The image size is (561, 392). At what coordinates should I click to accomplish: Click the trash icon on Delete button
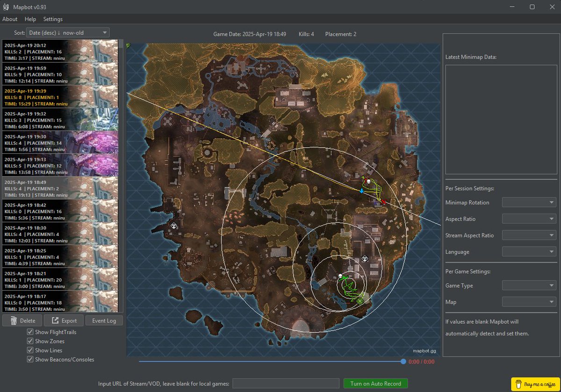click(14, 321)
